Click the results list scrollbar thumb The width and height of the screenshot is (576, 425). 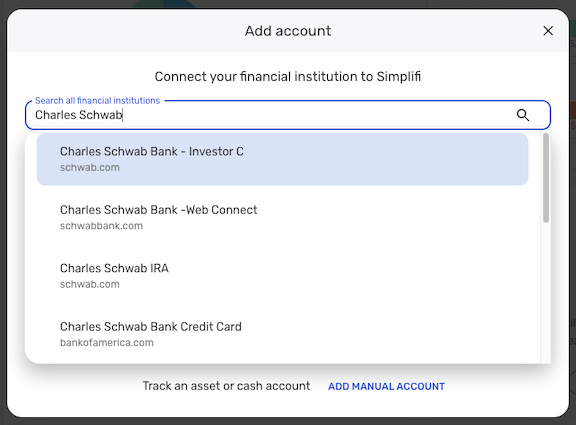click(546, 178)
